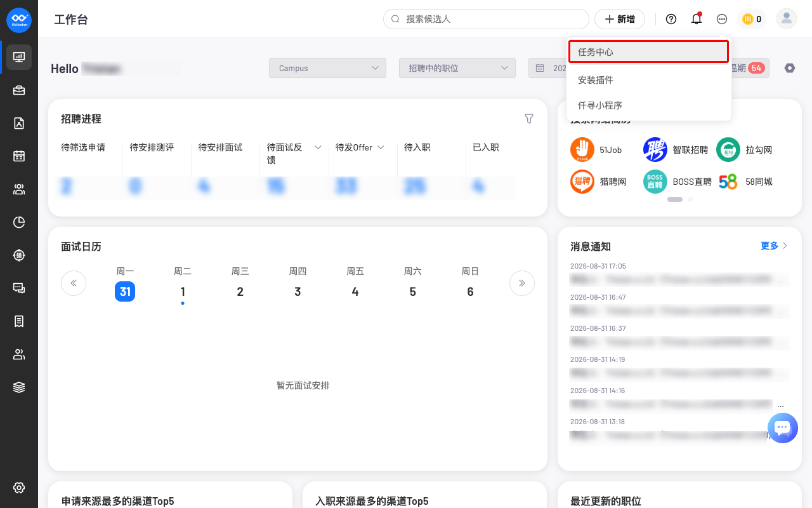Click the 新增 button
Viewport: 812px width, 508px height.
point(620,19)
